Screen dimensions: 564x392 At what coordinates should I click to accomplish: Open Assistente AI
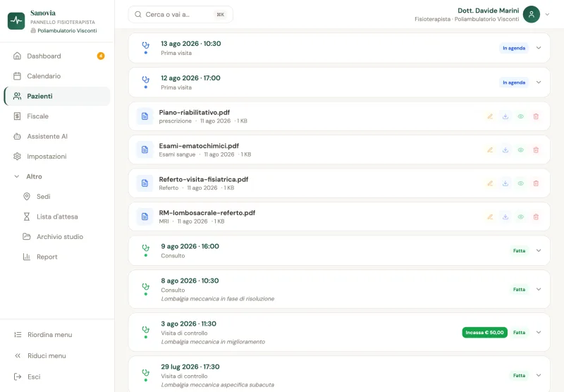57,137
